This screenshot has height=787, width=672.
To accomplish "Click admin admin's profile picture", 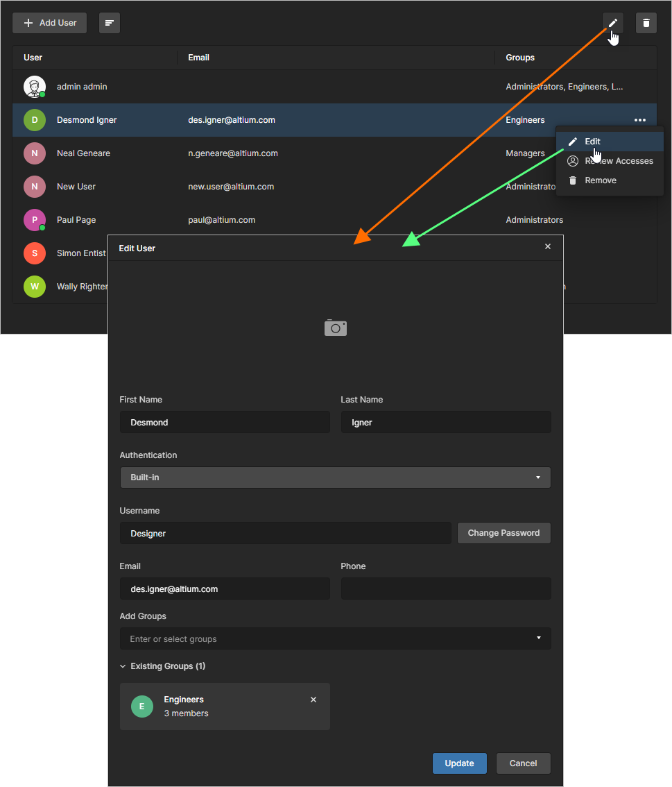I will (34, 86).
